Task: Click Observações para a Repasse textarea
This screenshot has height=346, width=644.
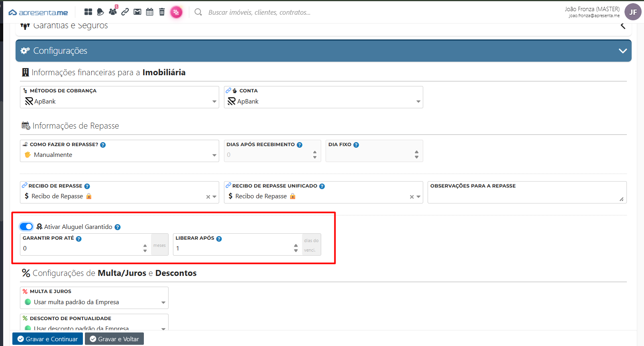Action: [527, 192]
